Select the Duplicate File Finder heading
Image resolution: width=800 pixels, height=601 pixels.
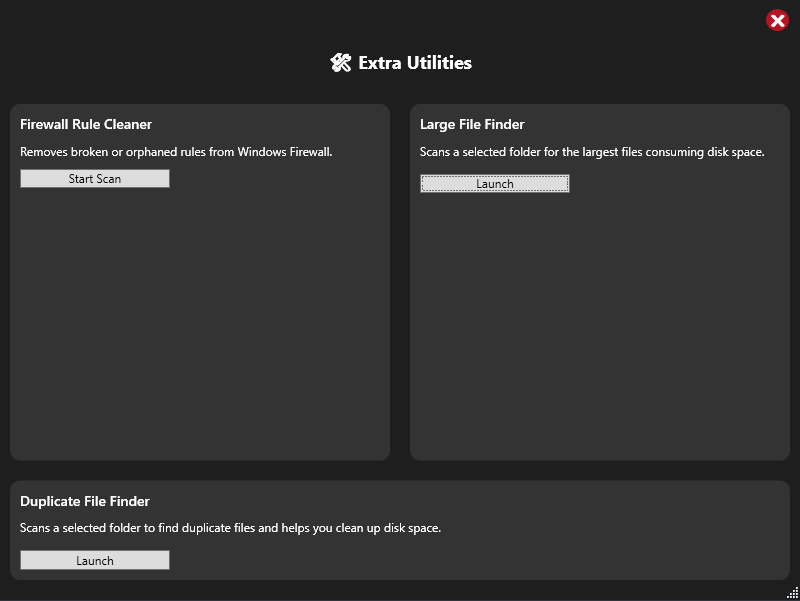click(85, 501)
